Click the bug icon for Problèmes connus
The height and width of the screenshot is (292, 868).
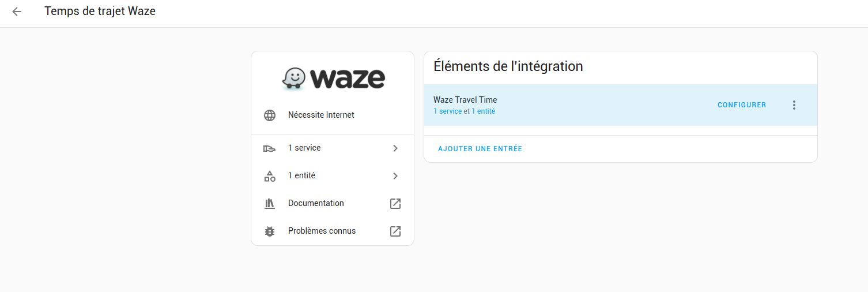click(270, 231)
